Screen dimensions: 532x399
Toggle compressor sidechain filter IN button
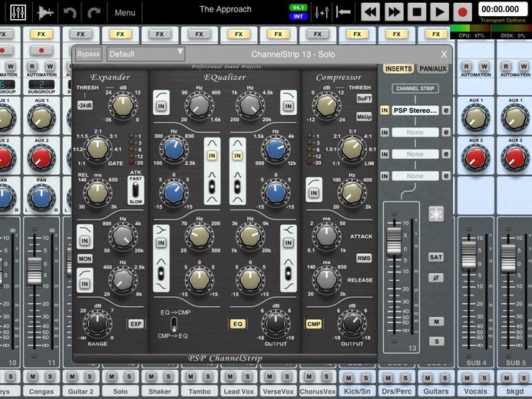click(314, 193)
